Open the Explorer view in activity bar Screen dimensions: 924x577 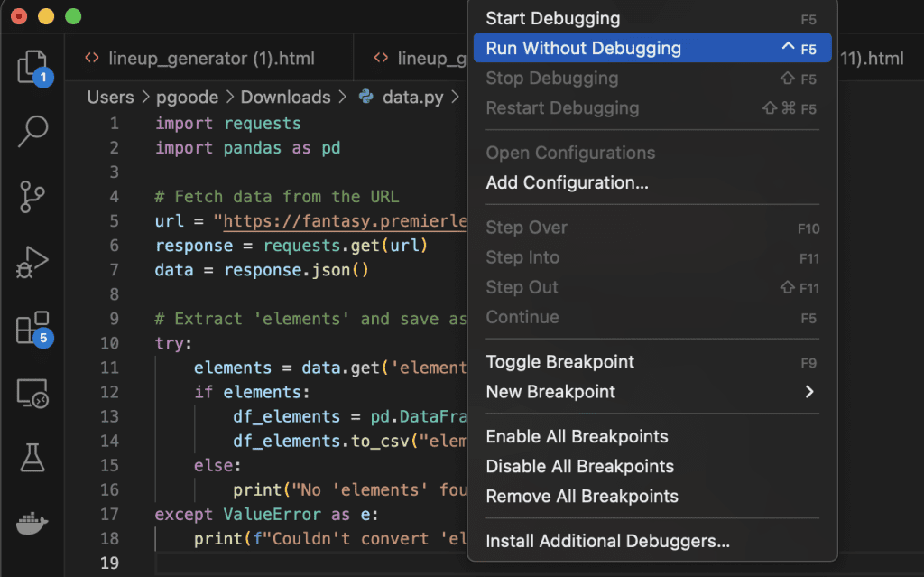click(x=33, y=67)
